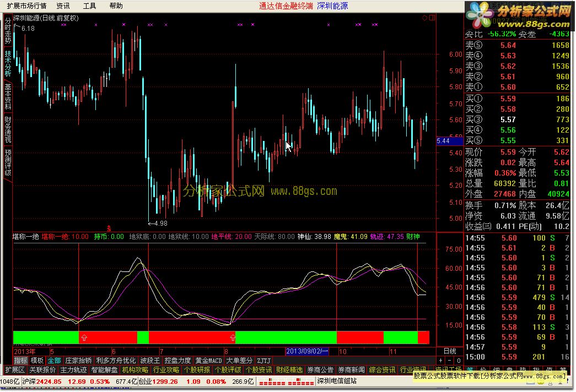Apply the 黄金MACD indicator
Screen dimensions: 576x392
pyautogui.click(x=209, y=361)
